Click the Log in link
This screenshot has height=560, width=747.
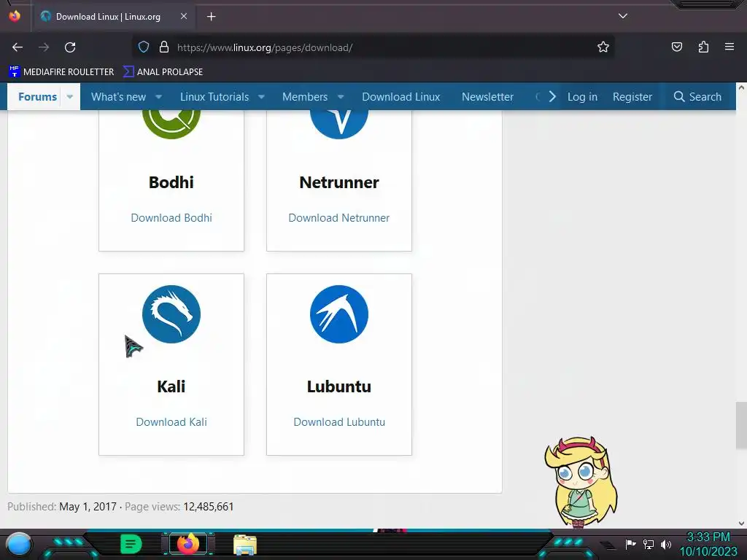coord(582,97)
